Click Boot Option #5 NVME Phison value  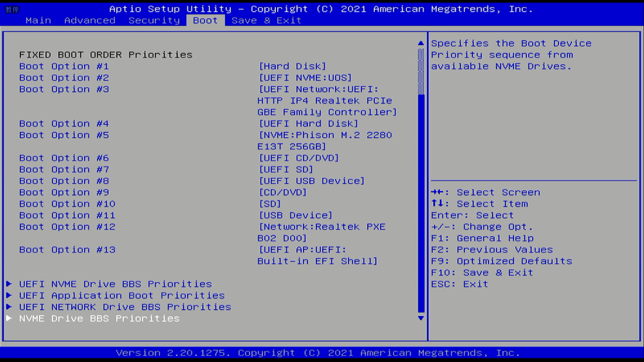coord(325,141)
